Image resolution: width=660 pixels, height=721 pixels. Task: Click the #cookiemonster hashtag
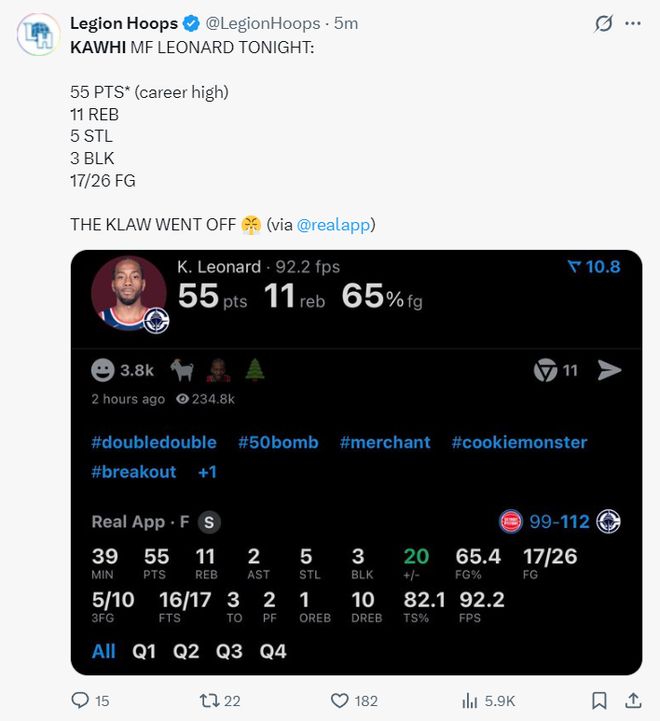pyautogui.click(x=519, y=442)
